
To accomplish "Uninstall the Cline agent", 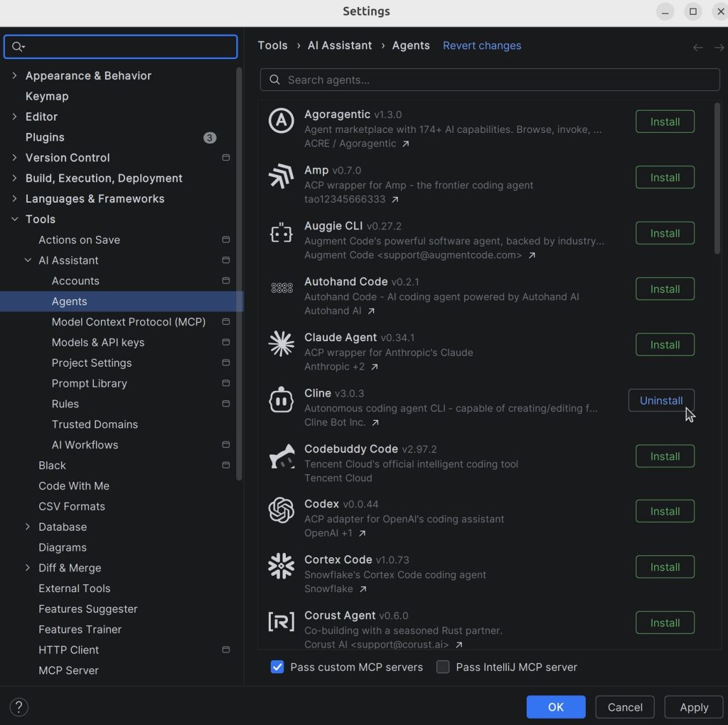I will pyautogui.click(x=661, y=400).
